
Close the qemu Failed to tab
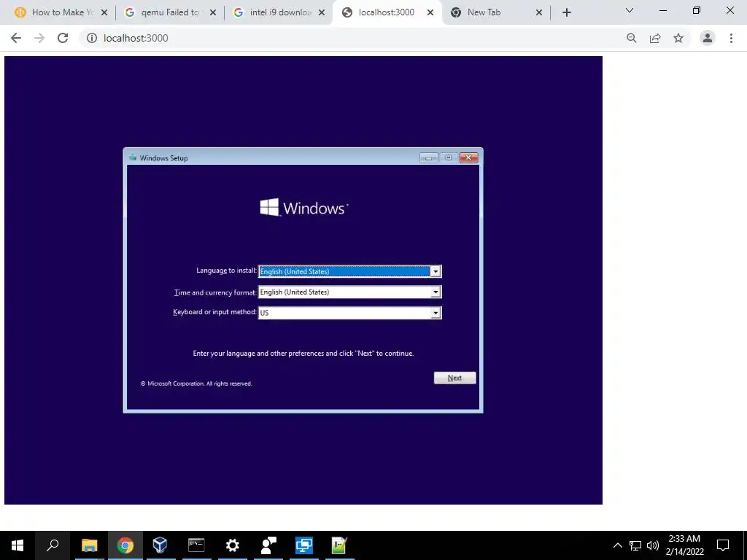click(213, 13)
